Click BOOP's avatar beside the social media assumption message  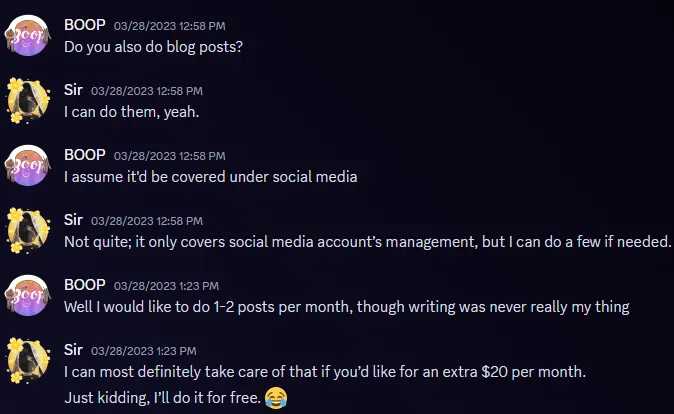point(28,166)
